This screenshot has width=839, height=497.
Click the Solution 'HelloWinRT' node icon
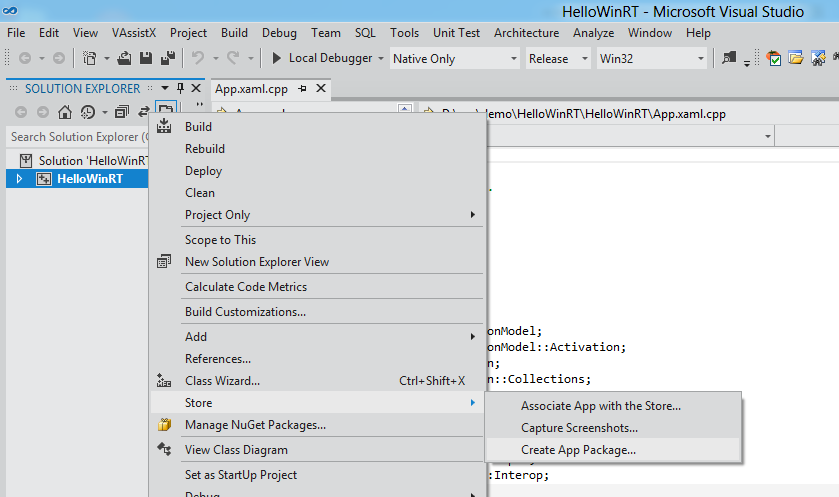(26, 160)
